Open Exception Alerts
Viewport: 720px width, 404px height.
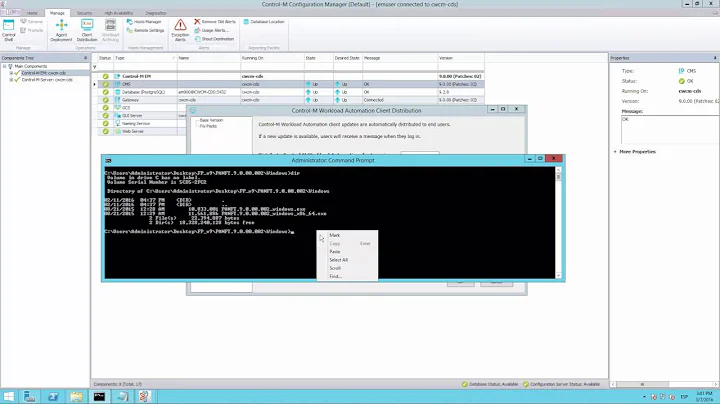coord(180,30)
